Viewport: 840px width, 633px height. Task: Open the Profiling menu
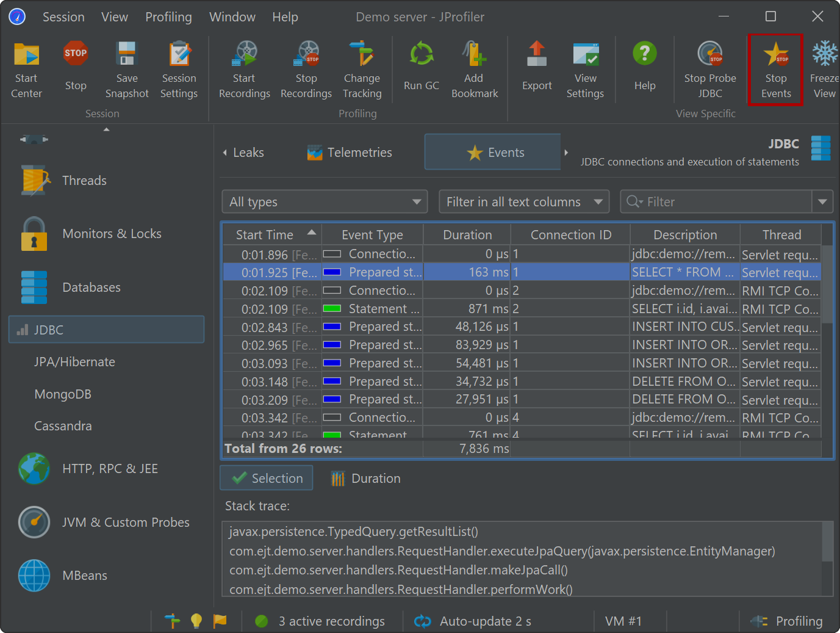[x=168, y=17]
